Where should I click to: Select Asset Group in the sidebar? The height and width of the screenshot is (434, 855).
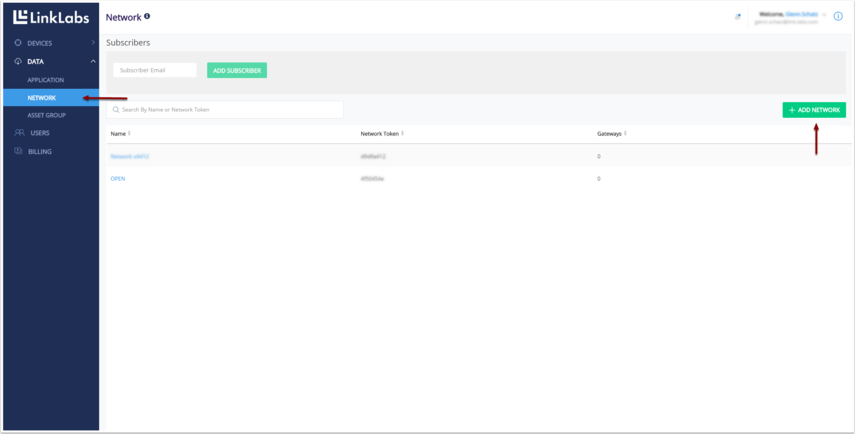[x=47, y=115]
